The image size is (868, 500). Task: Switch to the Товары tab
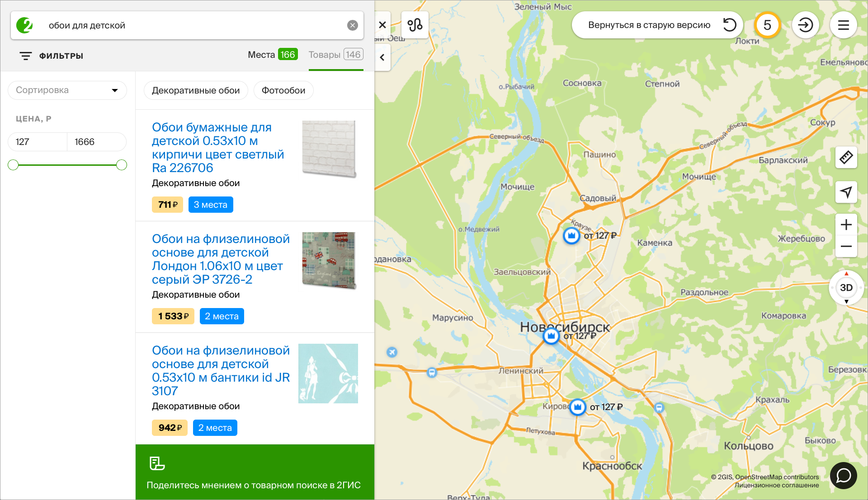point(335,55)
